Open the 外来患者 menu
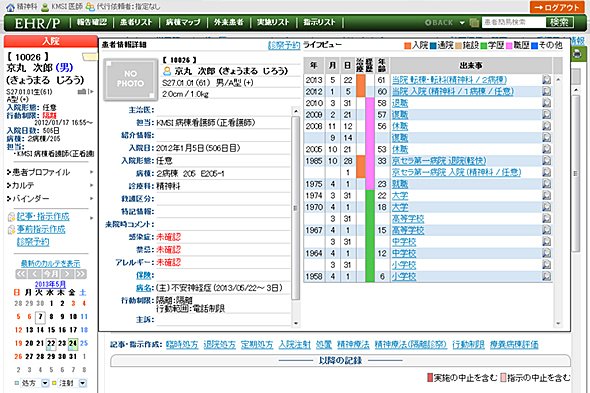The image size is (590, 393). click(228, 23)
